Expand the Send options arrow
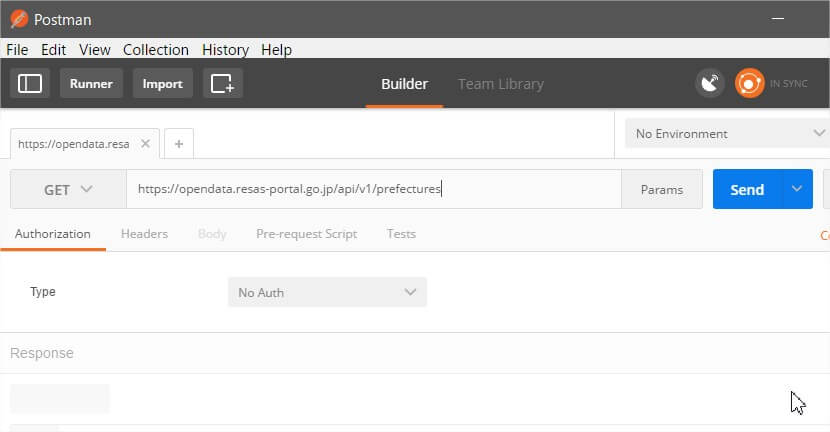 coord(797,189)
